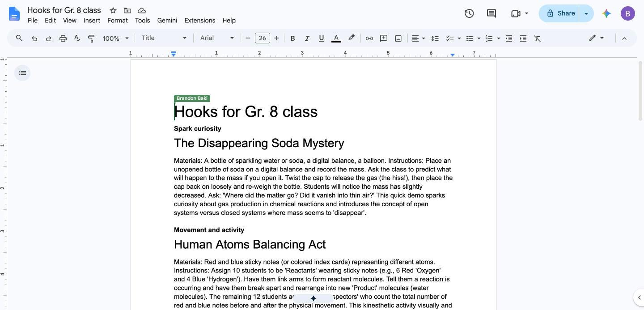Screen dimensions: 644x310
Task: Check the cloud save status icon
Action: click(142, 10)
